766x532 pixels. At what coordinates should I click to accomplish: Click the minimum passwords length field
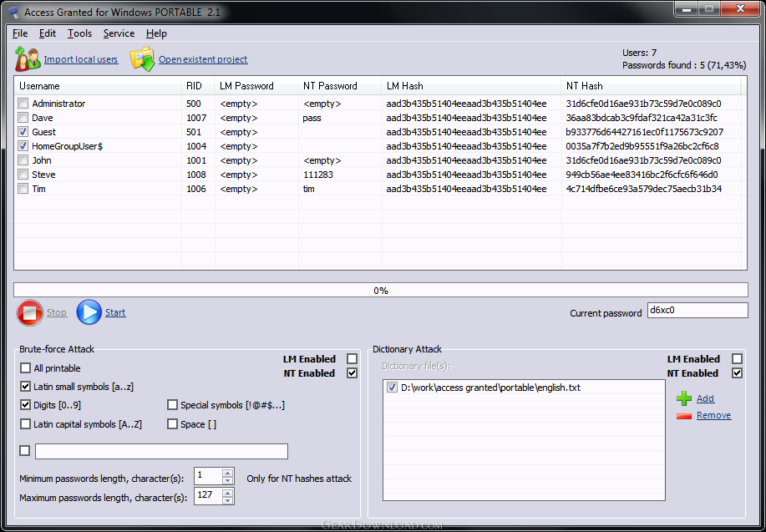pyautogui.click(x=208, y=476)
